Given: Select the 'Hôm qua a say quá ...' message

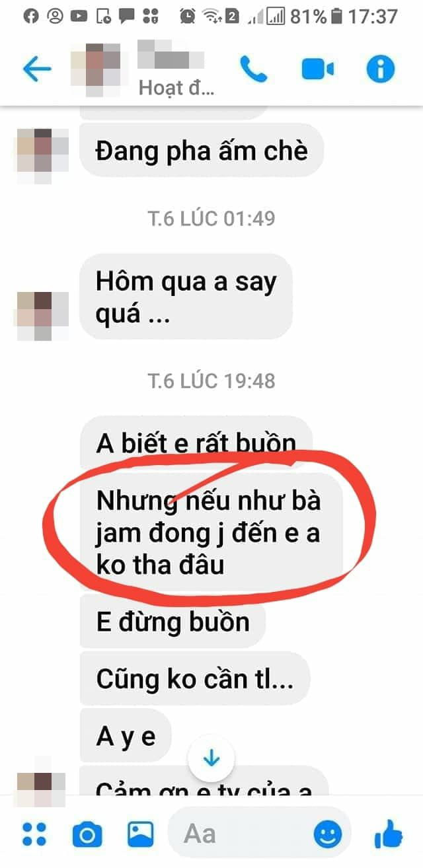Looking at the screenshot, I should click(x=186, y=296).
